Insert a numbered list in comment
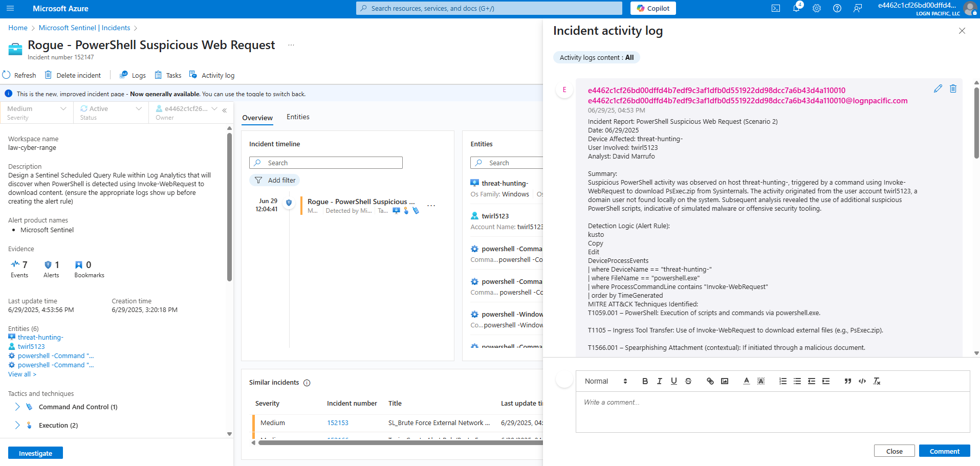Screen dimensions: 980x466 pos(783,381)
